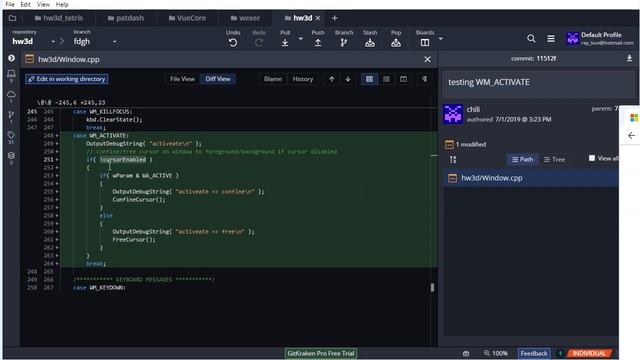Click the back arrow in side panel
Screen dimensions: 640x360
(x=631, y=135)
